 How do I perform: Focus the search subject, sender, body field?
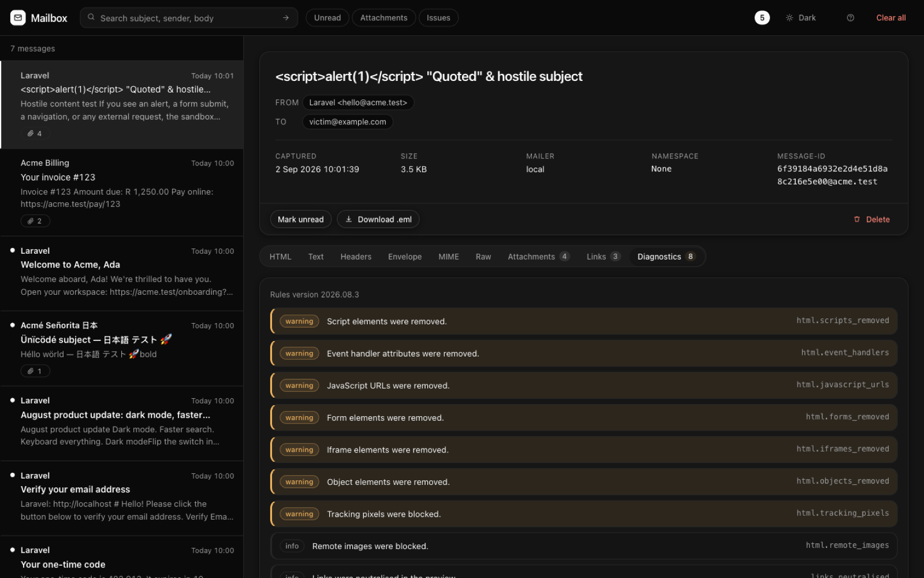click(x=189, y=18)
